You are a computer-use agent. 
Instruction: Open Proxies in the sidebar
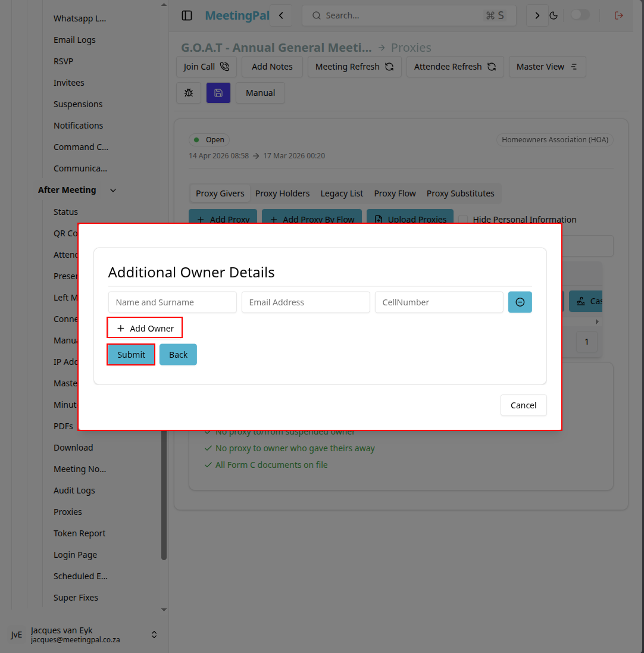point(67,512)
